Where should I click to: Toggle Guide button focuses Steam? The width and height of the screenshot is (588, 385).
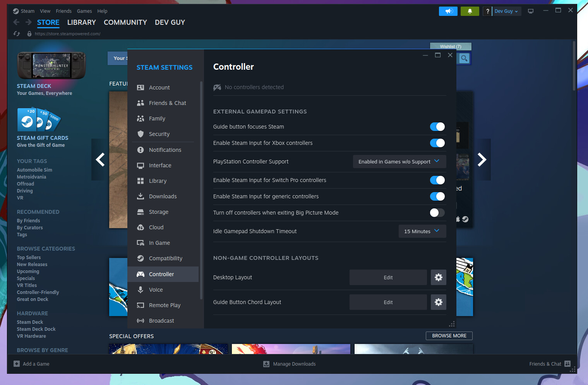pos(437,127)
